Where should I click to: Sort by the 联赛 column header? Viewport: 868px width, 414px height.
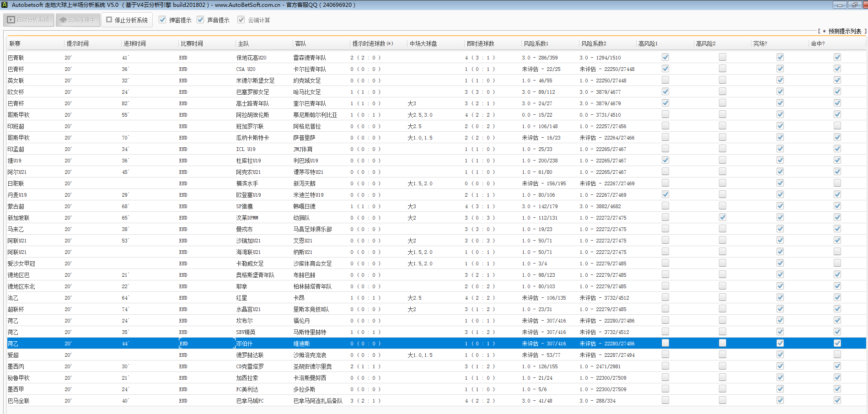click(15, 43)
